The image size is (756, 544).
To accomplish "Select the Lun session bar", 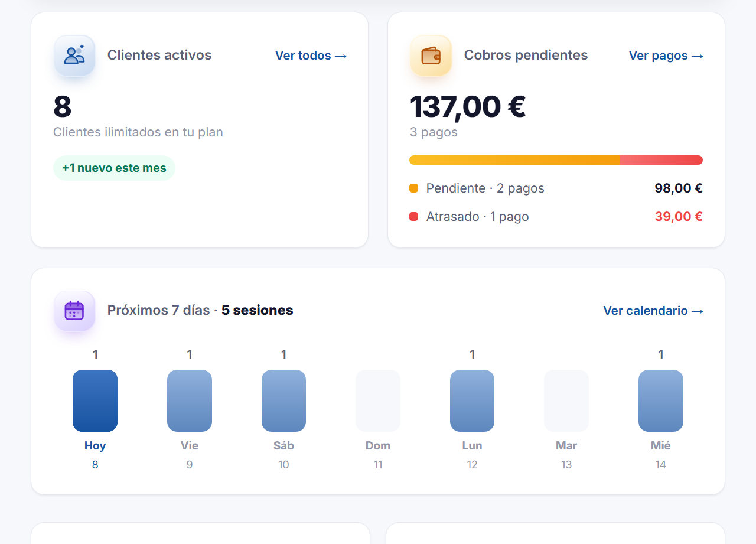I will pyautogui.click(x=472, y=400).
